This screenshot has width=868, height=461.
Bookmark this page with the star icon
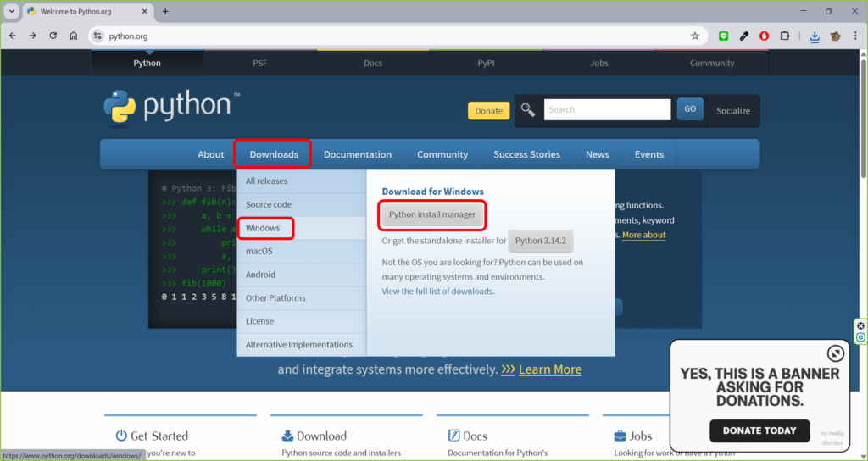[695, 36]
